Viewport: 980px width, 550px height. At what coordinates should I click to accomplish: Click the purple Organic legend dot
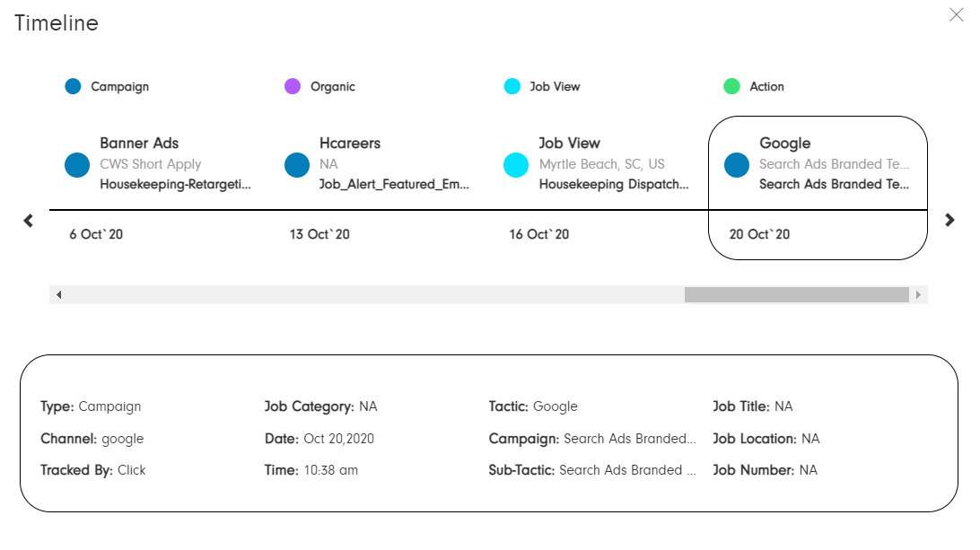click(293, 87)
